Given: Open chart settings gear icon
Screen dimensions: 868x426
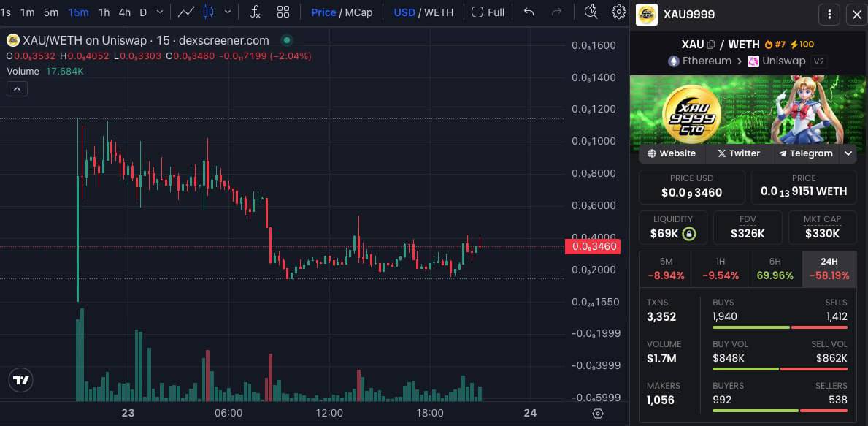Looking at the screenshot, I should coord(618,12).
